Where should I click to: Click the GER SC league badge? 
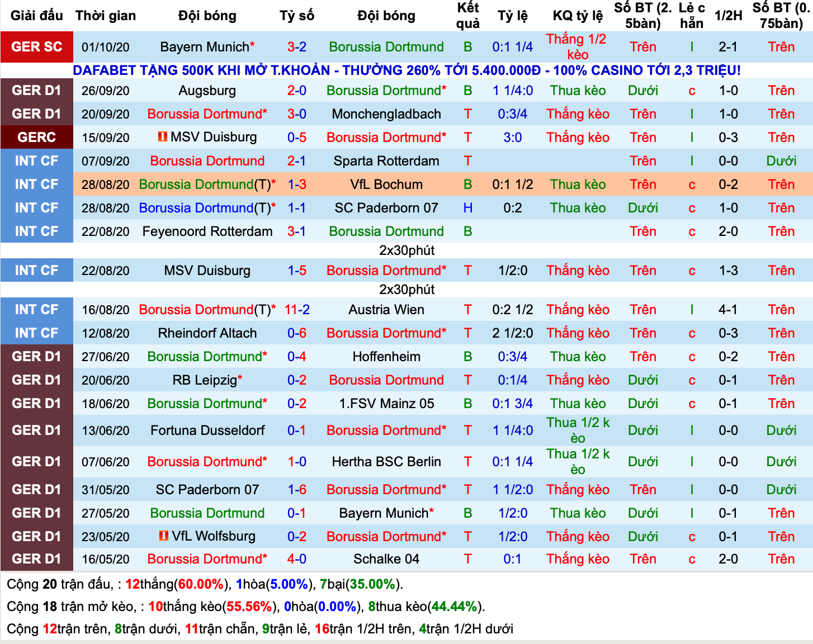37,47
